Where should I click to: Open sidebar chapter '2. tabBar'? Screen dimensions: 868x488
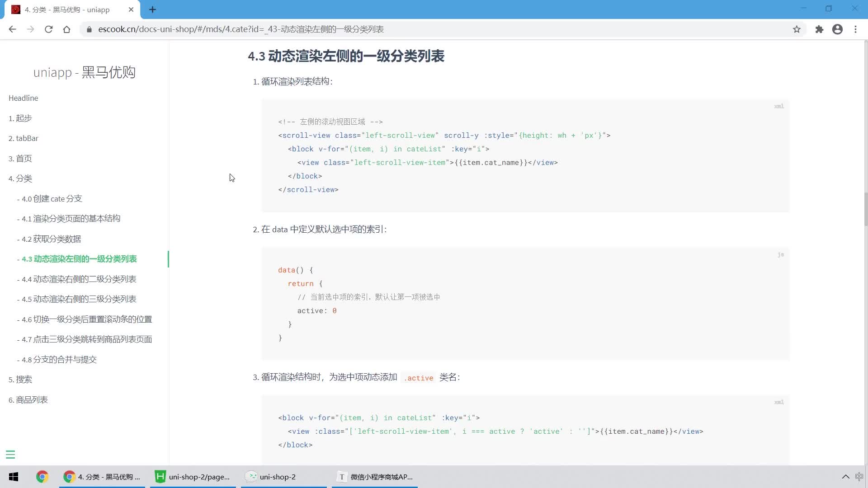[24, 138]
